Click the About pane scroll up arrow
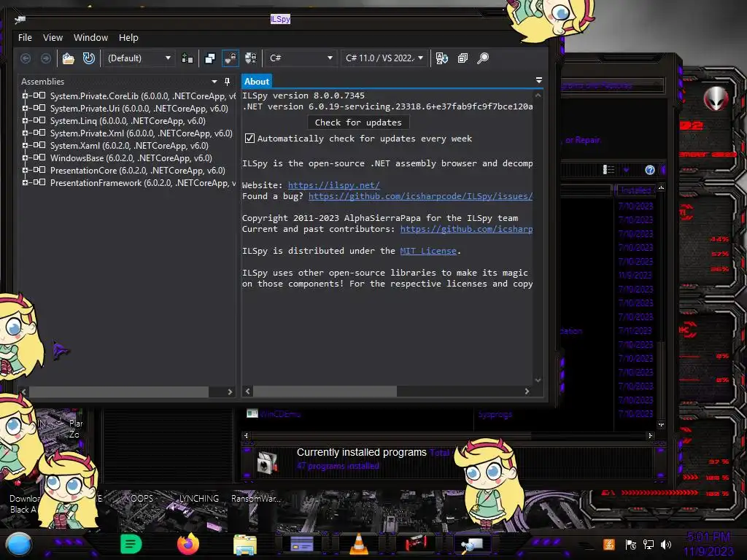This screenshot has width=747, height=560. [538, 96]
